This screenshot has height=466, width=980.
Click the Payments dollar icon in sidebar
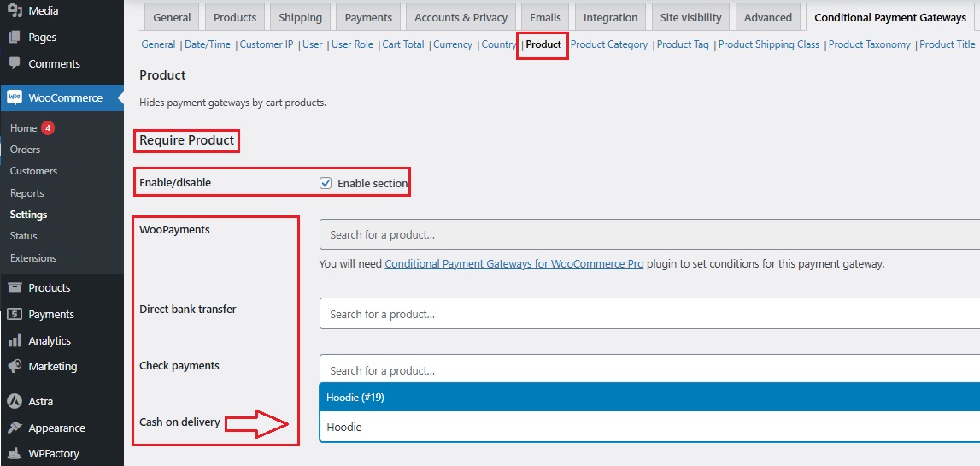(x=15, y=314)
